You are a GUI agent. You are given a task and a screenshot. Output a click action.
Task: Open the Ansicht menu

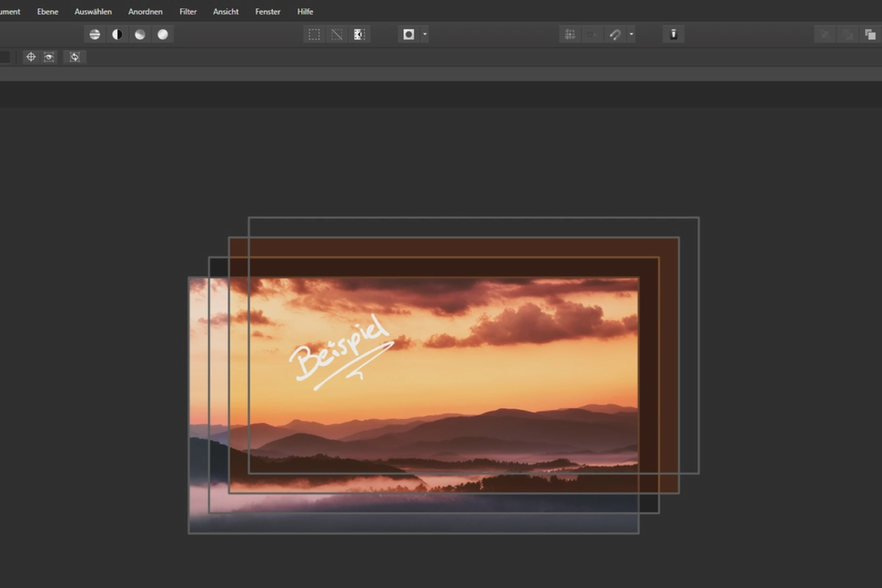click(x=226, y=12)
